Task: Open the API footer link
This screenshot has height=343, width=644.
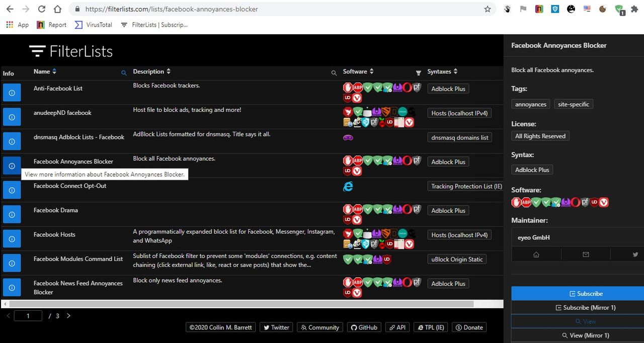Action: (x=397, y=327)
